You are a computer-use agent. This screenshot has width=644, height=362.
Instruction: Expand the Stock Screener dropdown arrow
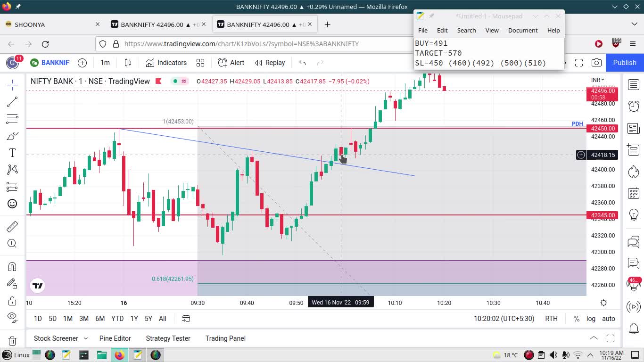pos(85,338)
